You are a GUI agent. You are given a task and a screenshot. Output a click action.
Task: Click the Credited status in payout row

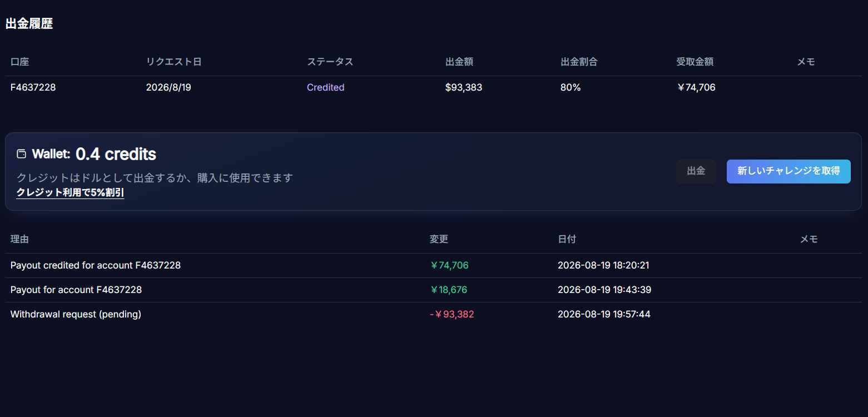click(x=325, y=87)
